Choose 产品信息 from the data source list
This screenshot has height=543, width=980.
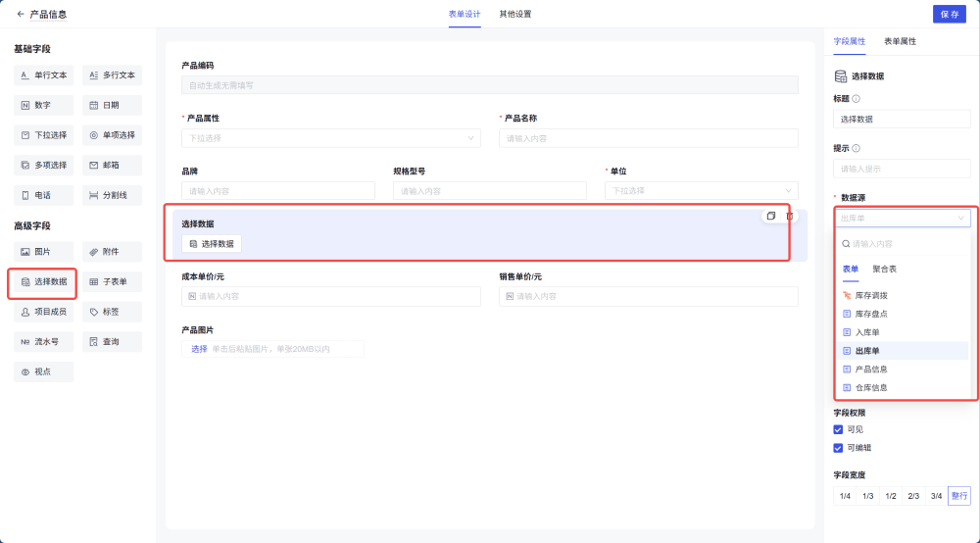tap(871, 370)
